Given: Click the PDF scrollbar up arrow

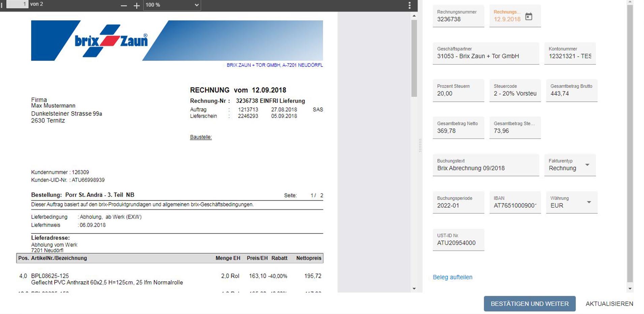Looking at the screenshot, I should tap(414, 16).
